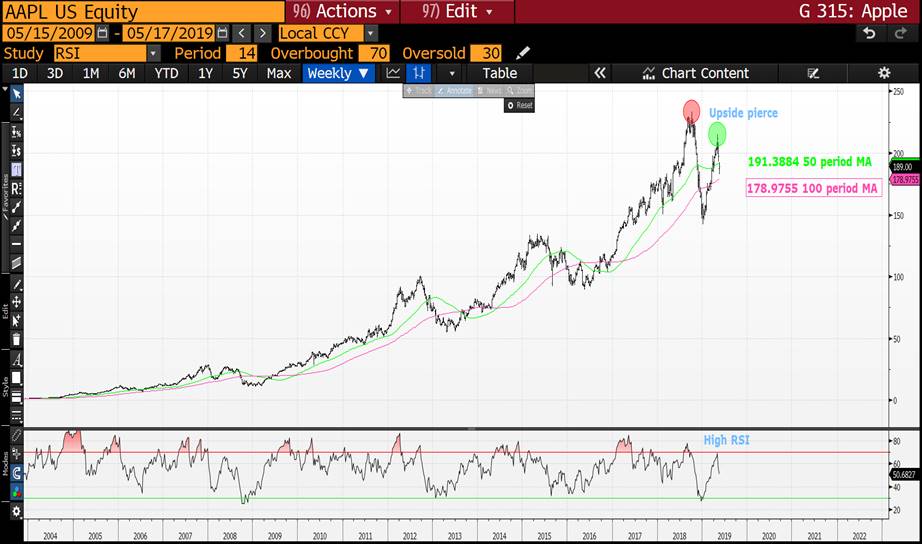
Task: Select the Max range tab
Action: pyautogui.click(x=279, y=74)
